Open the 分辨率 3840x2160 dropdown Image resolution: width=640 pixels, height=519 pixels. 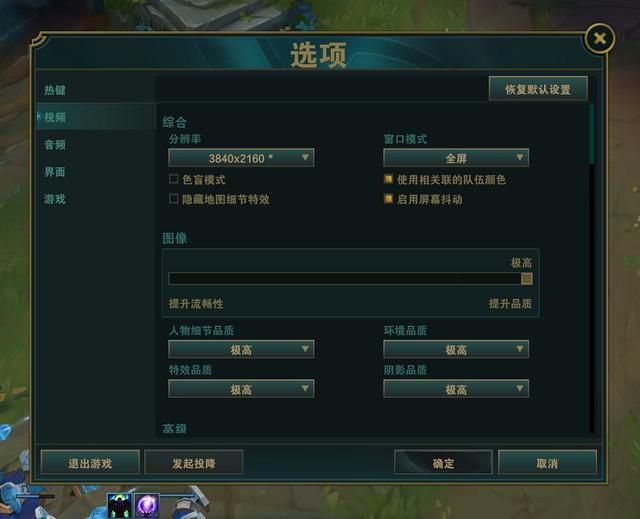241,158
